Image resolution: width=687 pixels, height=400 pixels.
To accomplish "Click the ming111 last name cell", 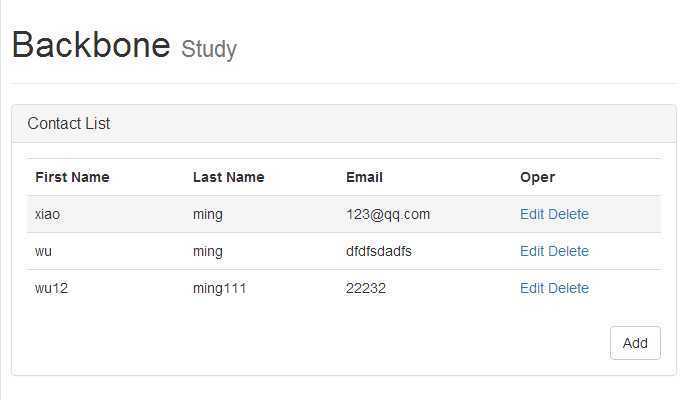I will 220,288.
